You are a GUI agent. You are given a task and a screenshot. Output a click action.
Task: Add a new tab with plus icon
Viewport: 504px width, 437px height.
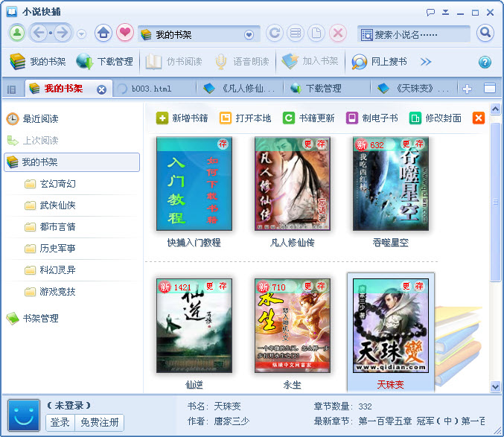tap(467, 89)
